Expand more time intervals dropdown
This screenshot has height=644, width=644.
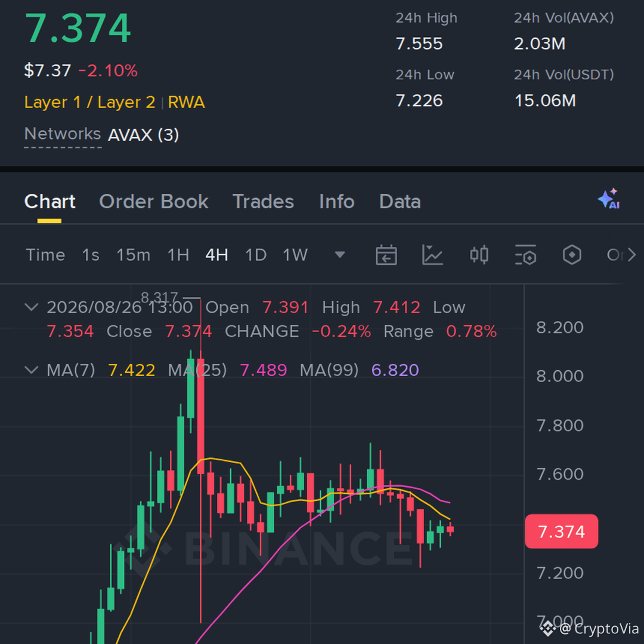point(340,255)
